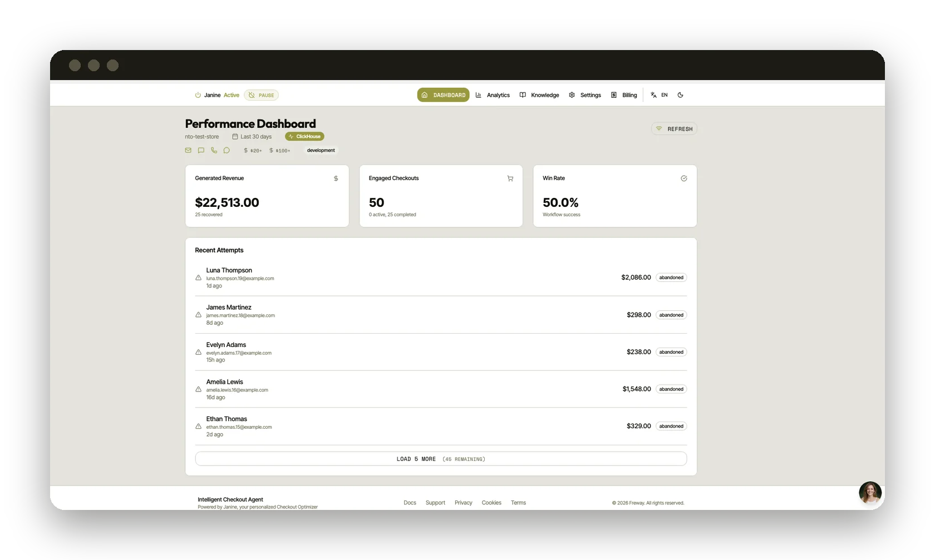The image size is (935, 560).
Task: Open the Settings tab
Action: pyautogui.click(x=585, y=95)
